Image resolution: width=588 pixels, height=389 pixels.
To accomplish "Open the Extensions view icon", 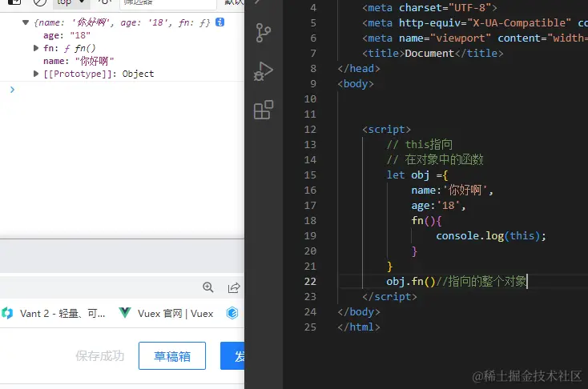I will point(264,110).
